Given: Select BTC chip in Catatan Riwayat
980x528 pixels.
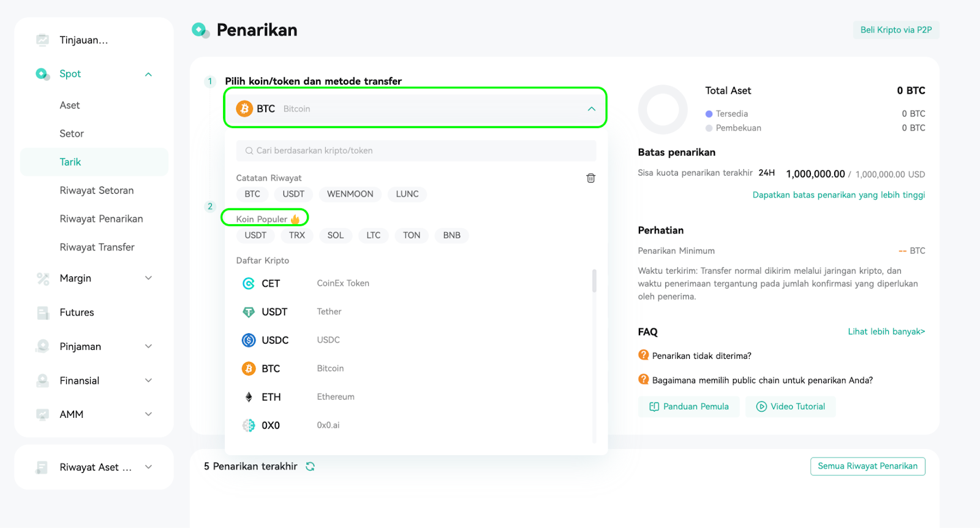Looking at the screenshot, I should click(x=252, y=194).
